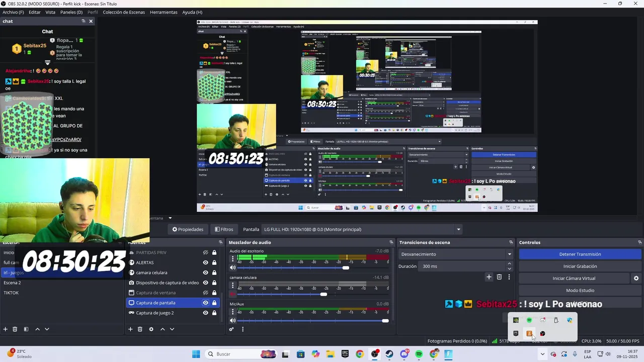Open transition options three-dot menu
The height and width of the screenshot is (362, 644).
(x=509, y=277)
